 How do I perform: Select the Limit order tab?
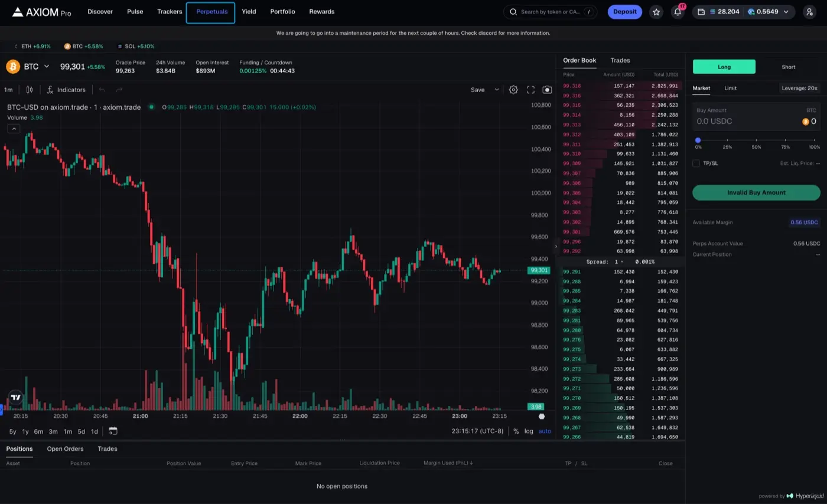pos(731,88)
